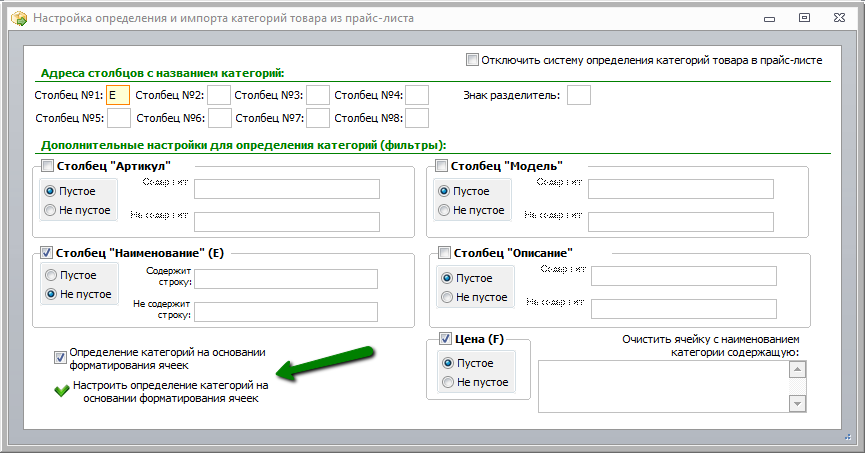This screenshot has height=453, width=865.
Task: Click the contains field in Описание group
Action: pos(684,276)
